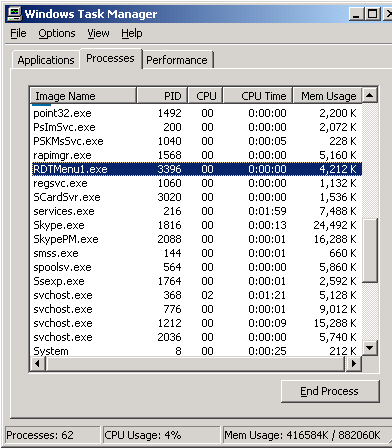392x448 pixels.
Task: Click the vertical scrollbar down arrow
Action: (370, 348)
